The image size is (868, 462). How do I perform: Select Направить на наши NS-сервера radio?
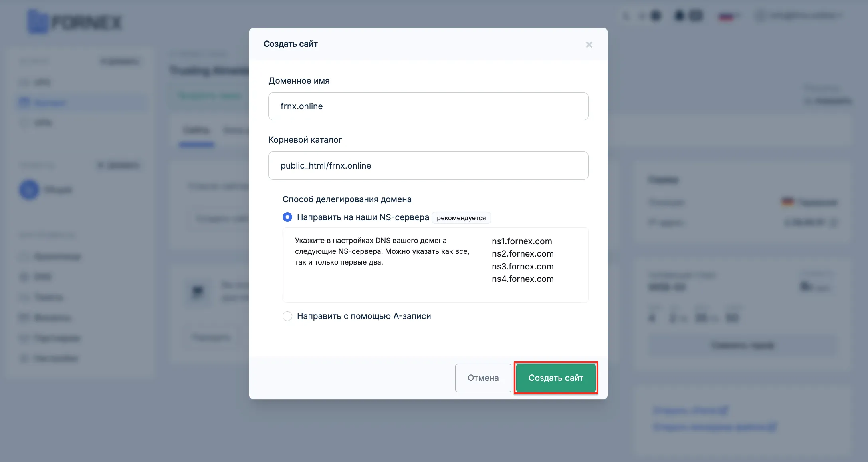287,217
